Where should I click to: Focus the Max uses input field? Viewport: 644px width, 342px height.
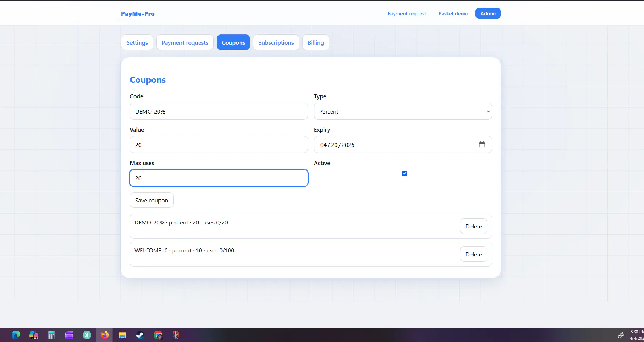(219, 178)
